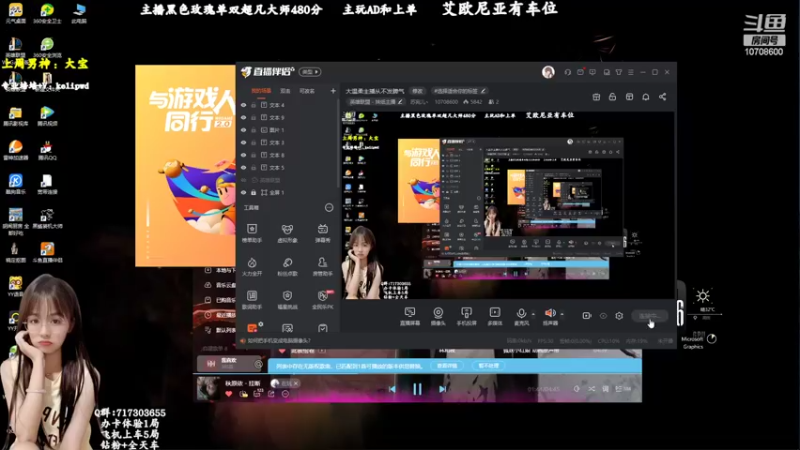Toggle visibility eye of 全屏 1 layer

[243, 192]
